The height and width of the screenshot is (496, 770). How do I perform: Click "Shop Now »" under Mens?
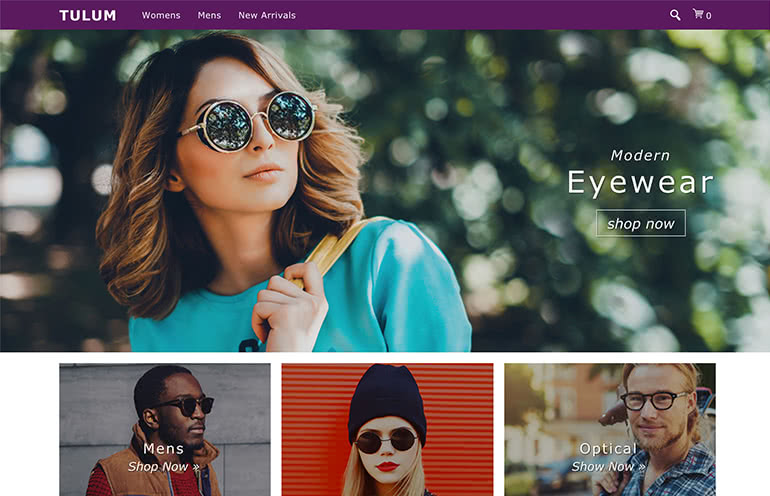tap(163, 467)
